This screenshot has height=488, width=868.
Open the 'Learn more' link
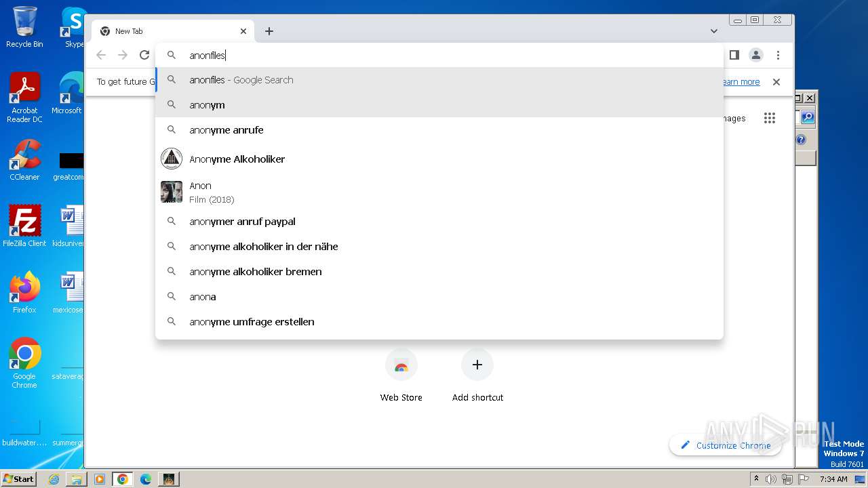[740, 82]
